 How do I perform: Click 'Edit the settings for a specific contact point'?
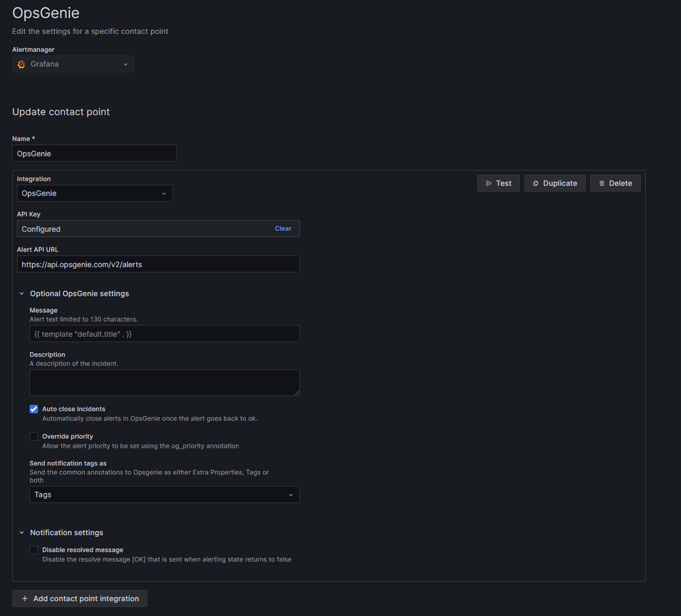click(90, 31)
